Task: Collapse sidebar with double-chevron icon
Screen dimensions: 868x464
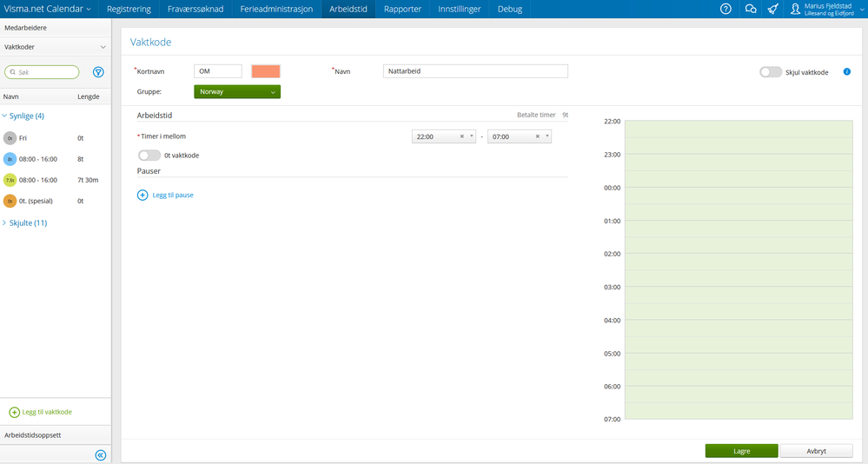Action: coord(100,455)
